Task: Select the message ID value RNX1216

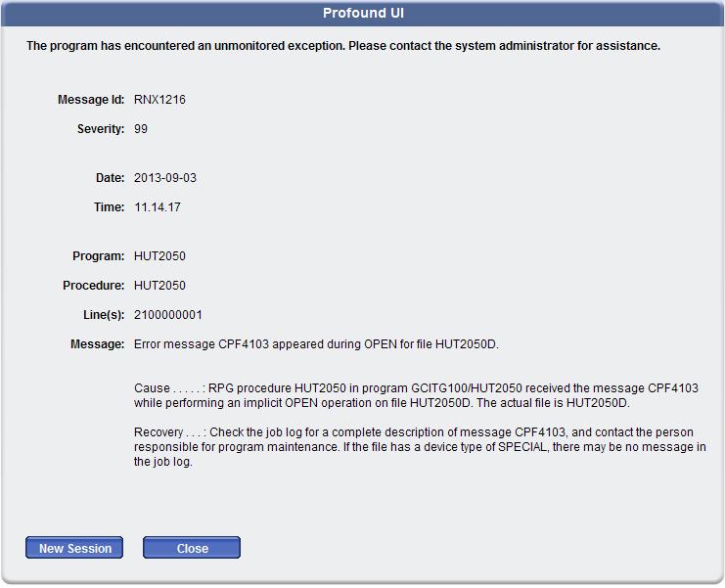Action: click(x=159, y=100)
